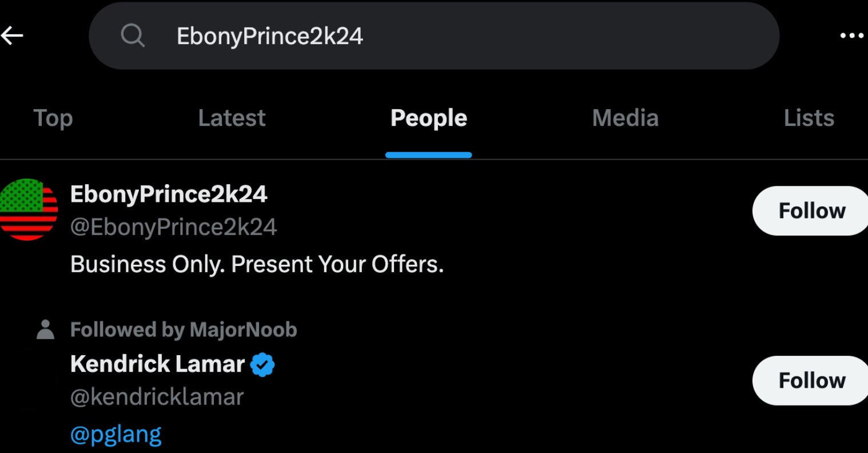Open the Media tab

625,118
